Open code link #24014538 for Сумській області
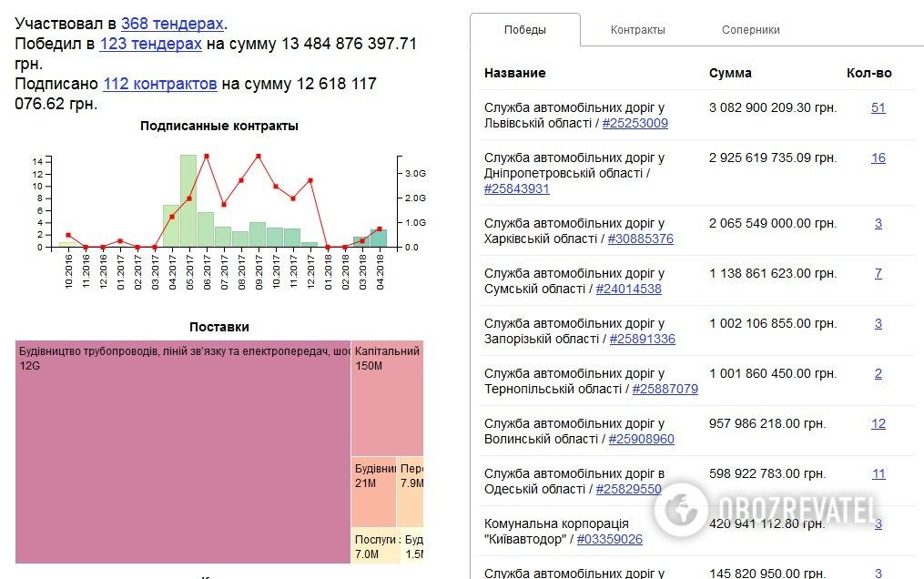The width and height of the screenshot is (924, 579). (x=628, y=289)
